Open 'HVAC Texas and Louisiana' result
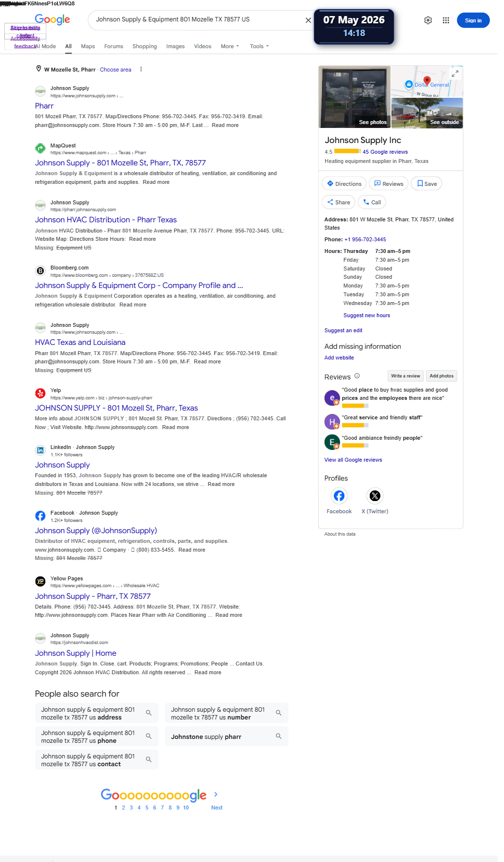The width and height of the screenshot is (504, 862). pos(80,342)
